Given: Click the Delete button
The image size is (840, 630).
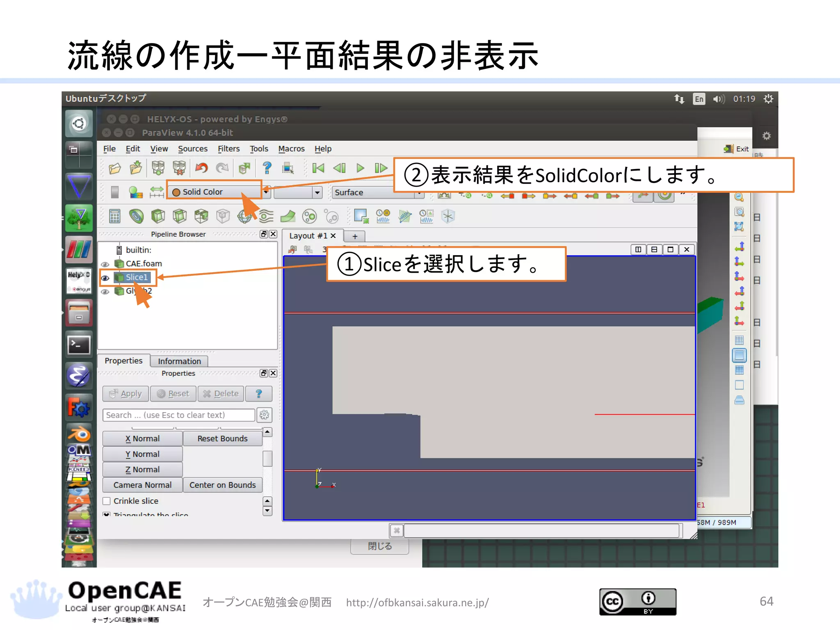Looking at the screenshot, I should tap(221, 394).
